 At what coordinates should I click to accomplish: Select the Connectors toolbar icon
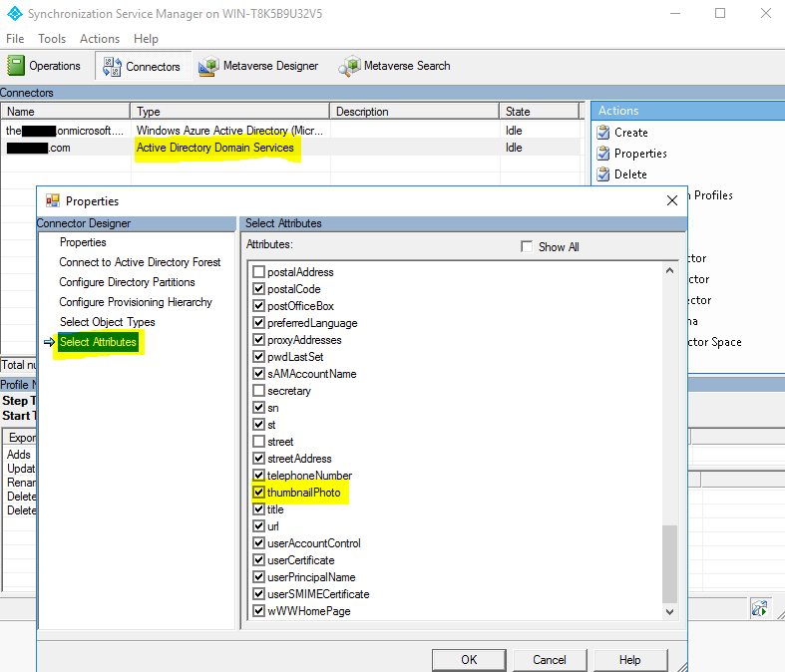(112, 66)
